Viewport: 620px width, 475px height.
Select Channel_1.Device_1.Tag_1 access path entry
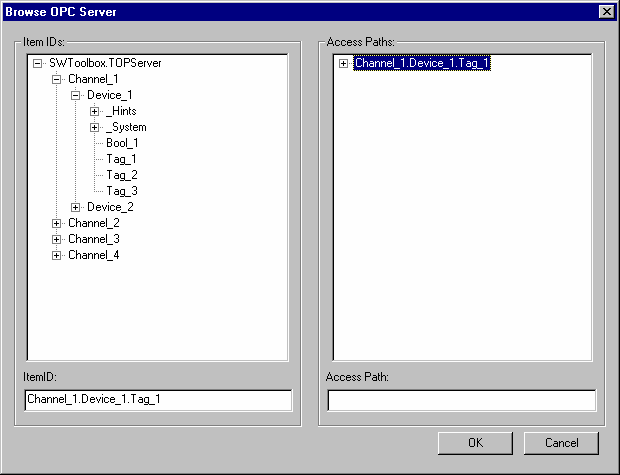coord(422,63)
